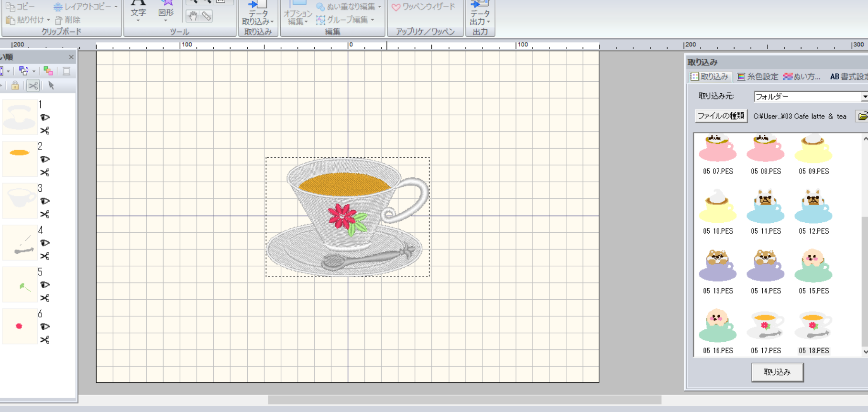Expand the reorder icon's dropdown arrow in sewing order panel
Viewport: 868px width, 412px height.
34,72
